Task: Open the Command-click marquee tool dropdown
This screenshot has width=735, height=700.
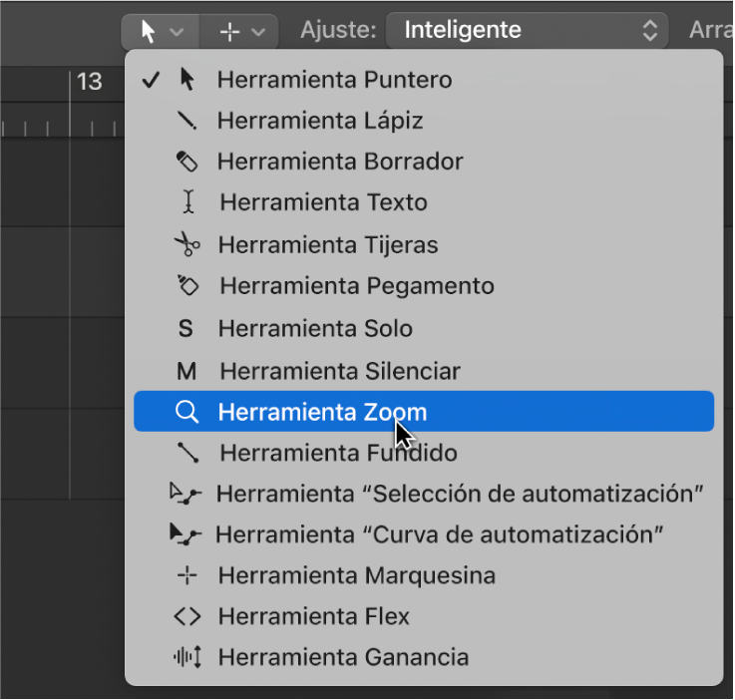Action: pos(240,31)
